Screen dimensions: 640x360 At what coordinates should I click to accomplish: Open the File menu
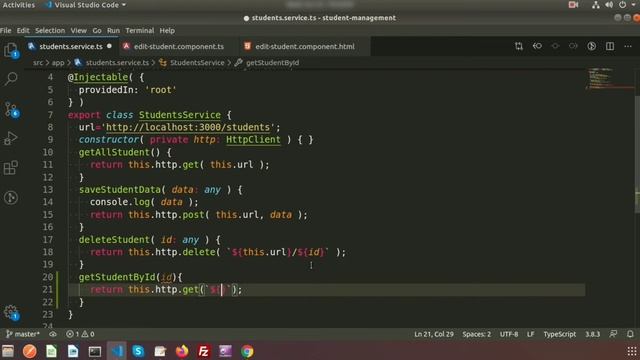(6, 31)
